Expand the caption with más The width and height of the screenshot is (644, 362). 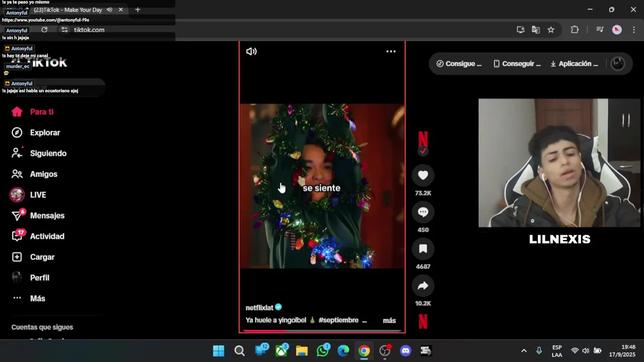point(389,320)
